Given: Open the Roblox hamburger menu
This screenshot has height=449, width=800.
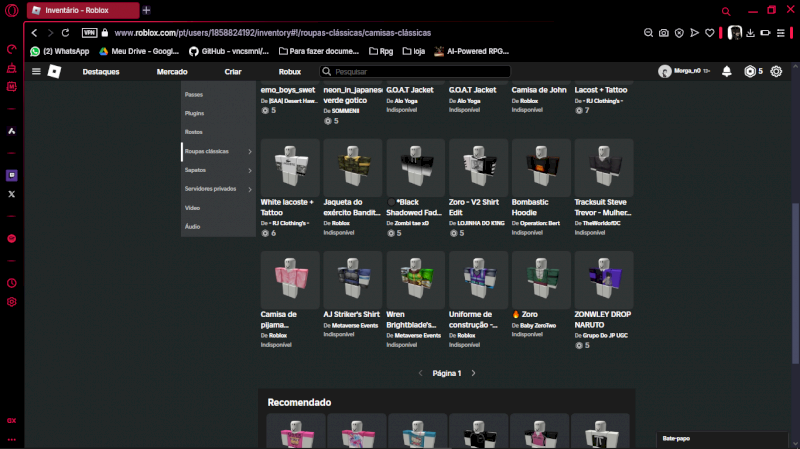Looking at the screenshot, I should point(37,72).
